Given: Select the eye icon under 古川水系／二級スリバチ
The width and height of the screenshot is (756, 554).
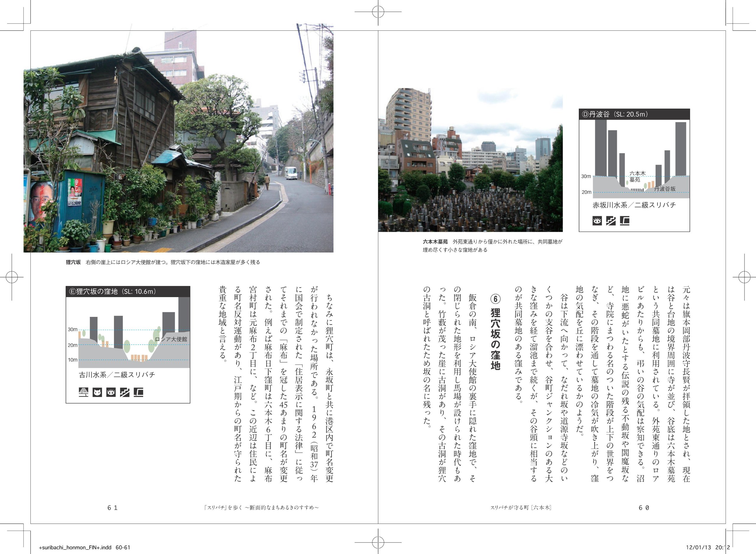Looking at the screenshot, I should click(x=111, y=392).
